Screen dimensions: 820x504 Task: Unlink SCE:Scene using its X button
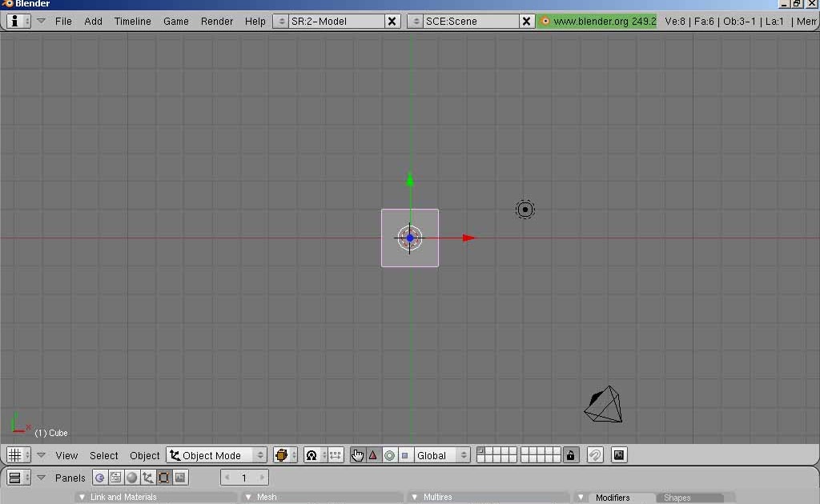(x=526, y=21)
